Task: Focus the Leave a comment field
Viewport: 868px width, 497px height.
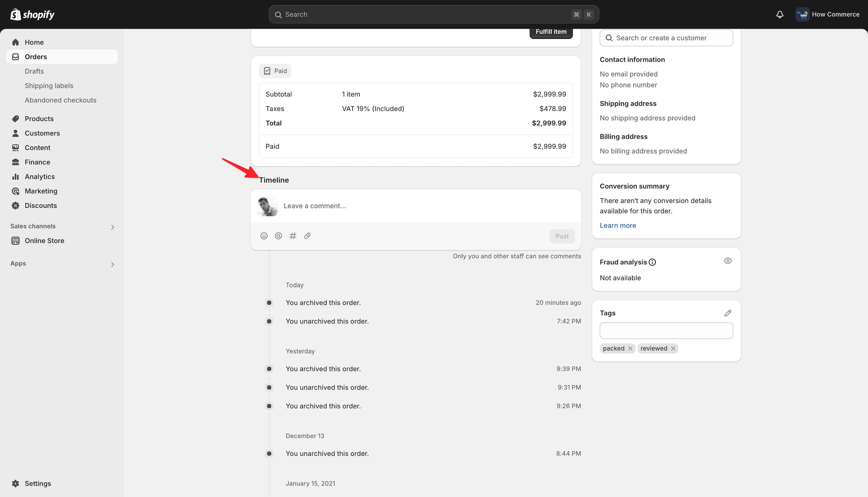Action: 429,206
